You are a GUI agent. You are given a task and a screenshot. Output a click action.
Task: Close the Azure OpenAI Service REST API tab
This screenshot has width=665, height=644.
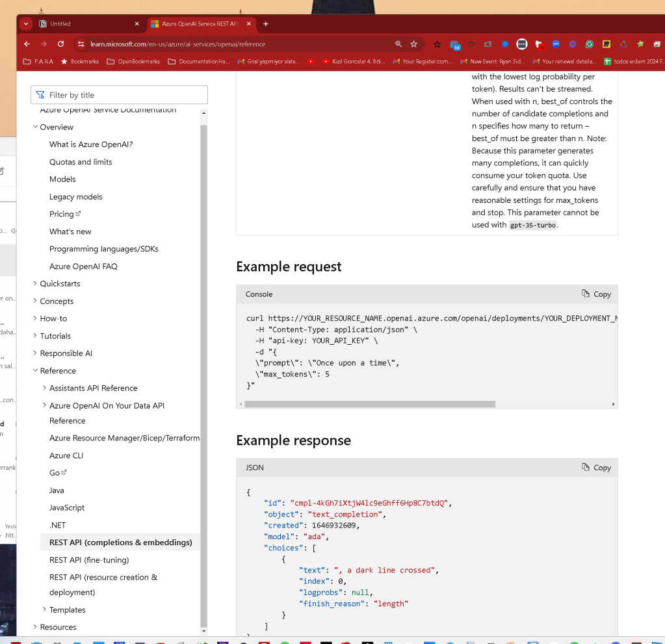248,24
